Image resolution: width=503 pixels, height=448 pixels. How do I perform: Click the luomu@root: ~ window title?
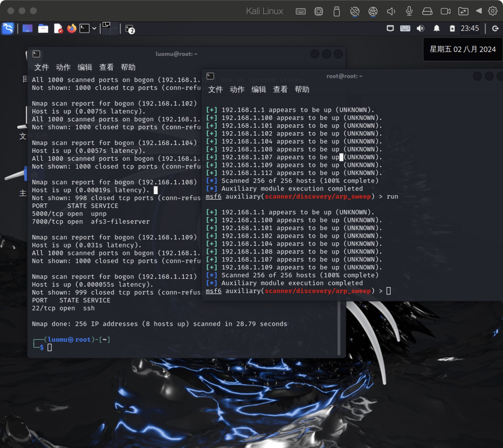(176, 54)
